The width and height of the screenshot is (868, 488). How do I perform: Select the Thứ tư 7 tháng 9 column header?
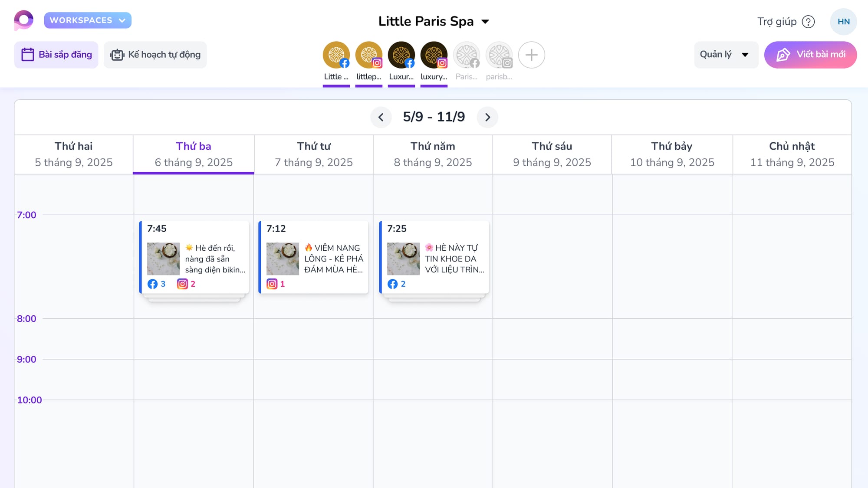click(314, 154)
